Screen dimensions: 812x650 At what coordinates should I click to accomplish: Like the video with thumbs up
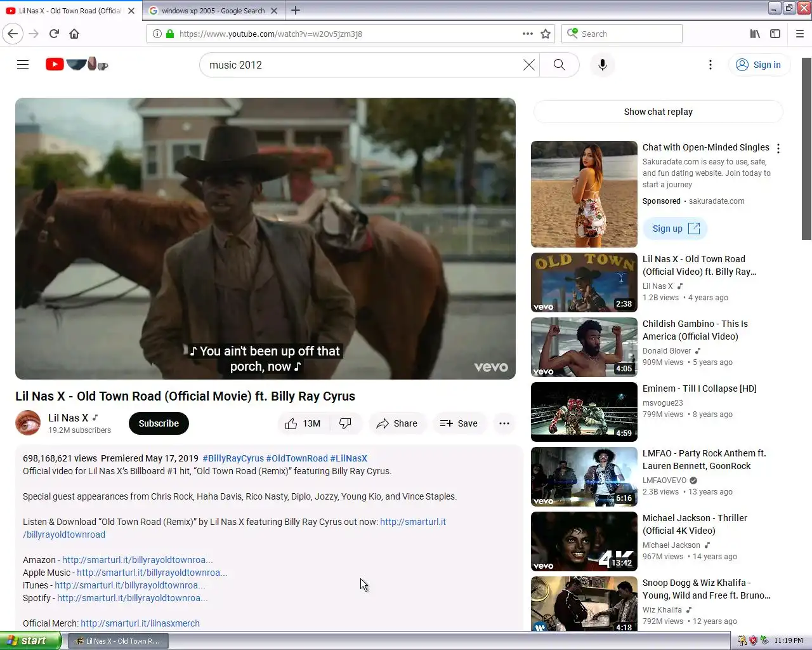[303, 423]
